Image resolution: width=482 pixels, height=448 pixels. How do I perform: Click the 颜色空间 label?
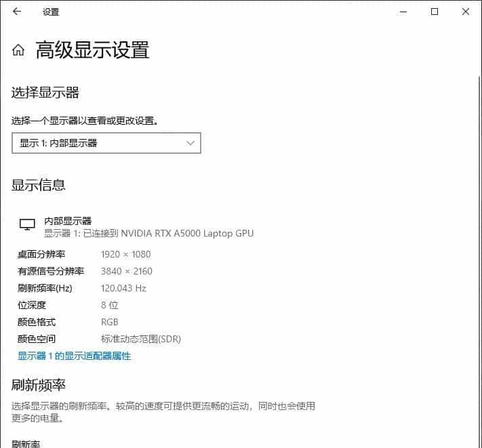(x=37, y=339)
